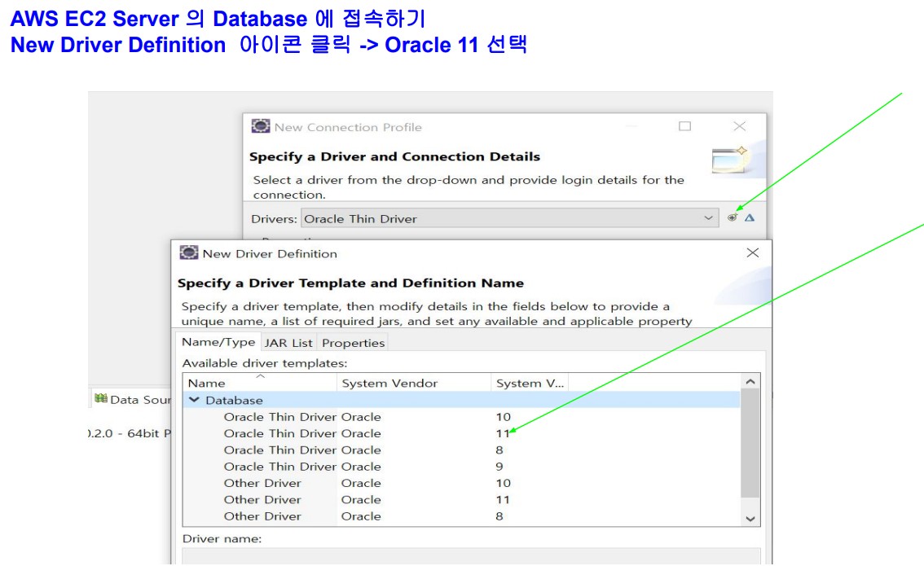924x566 pixels.
Task: Click the Database folder label in tree
Action: [x=234, y=400]
